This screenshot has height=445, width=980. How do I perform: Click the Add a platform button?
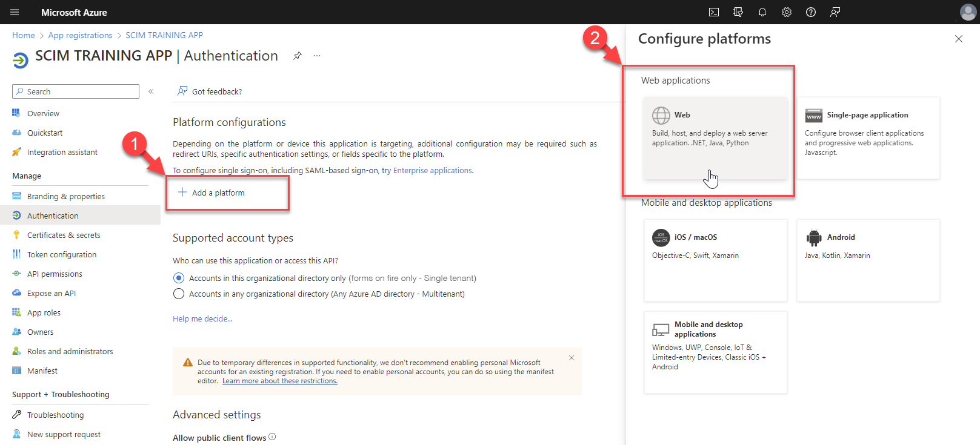tap(211, 193)
